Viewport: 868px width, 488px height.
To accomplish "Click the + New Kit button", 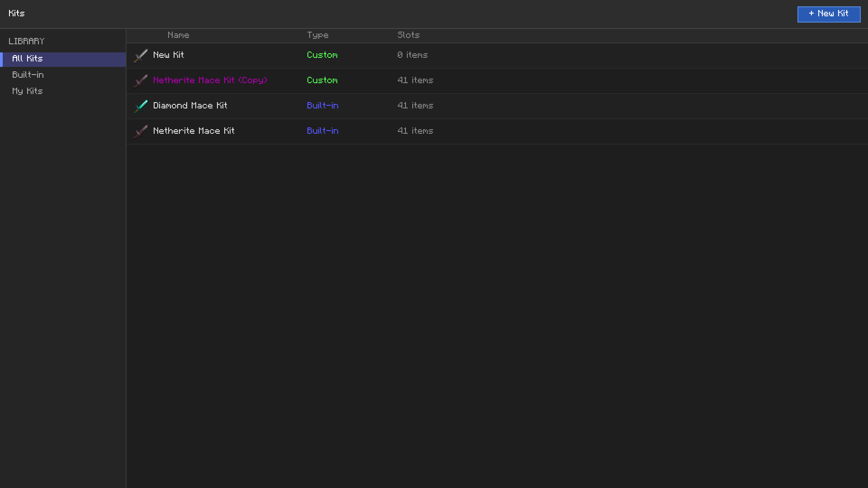I will pyautogui.click(x=829, y=14).
